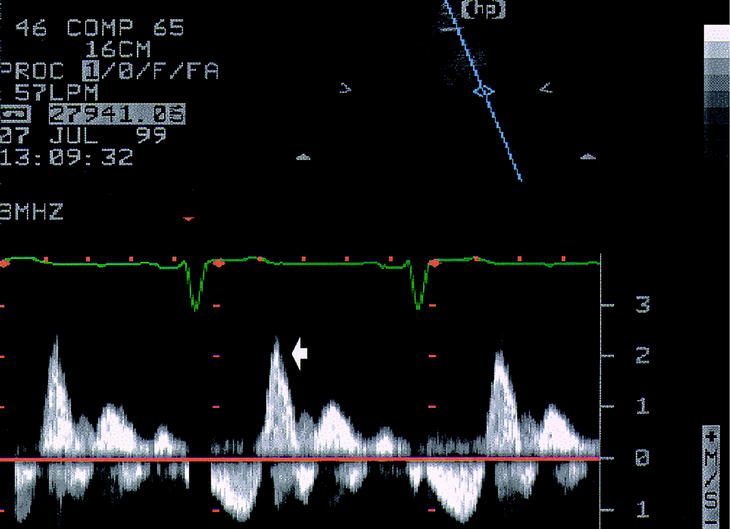Screen dimensions: 730x529
Task: Click the 13:09:32 time stamp
Action: click(68, 157)
